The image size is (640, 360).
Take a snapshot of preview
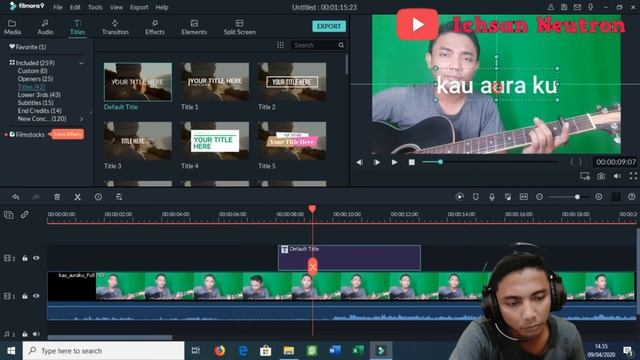(x=601, y=176)
